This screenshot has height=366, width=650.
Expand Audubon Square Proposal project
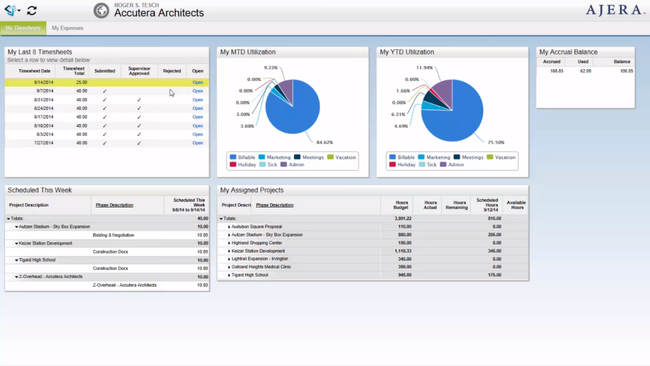[229, 227]
